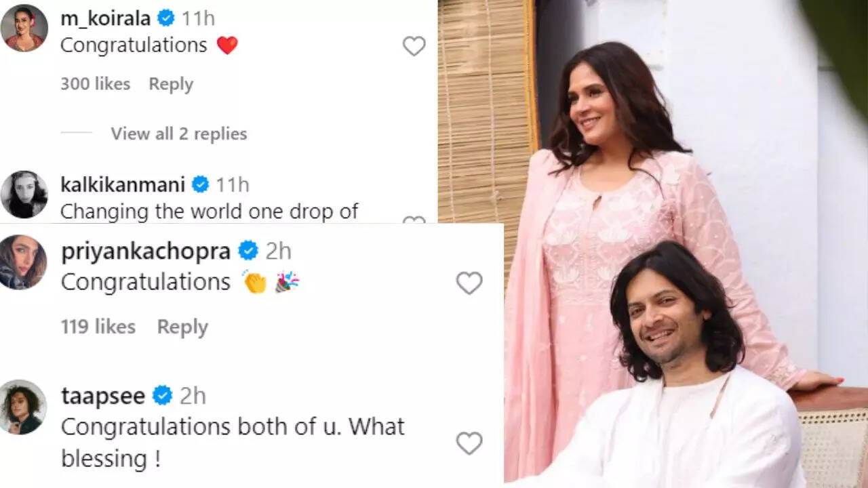Screen dimensions: 868x488
Task: Open m_koirala username link
Action: tap(104, 18)
